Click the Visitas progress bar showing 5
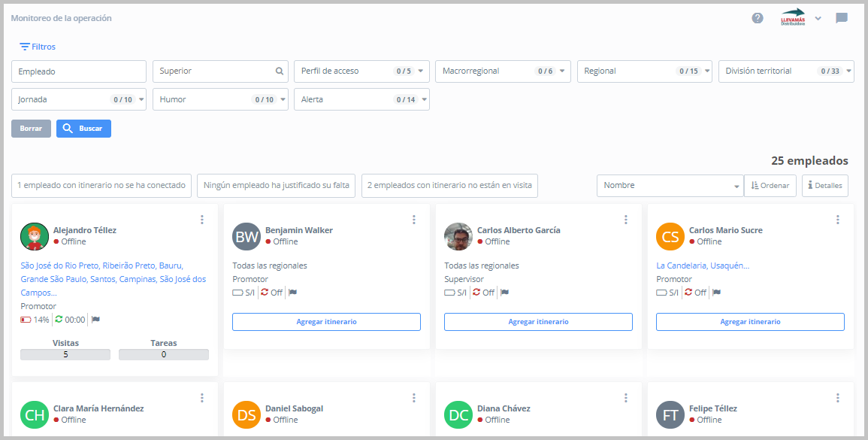 (65, 355)
